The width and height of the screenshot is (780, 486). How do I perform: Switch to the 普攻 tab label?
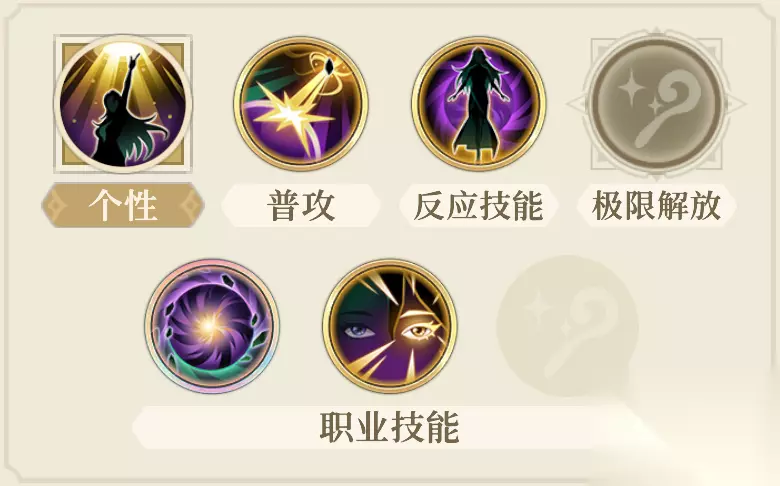301,205
